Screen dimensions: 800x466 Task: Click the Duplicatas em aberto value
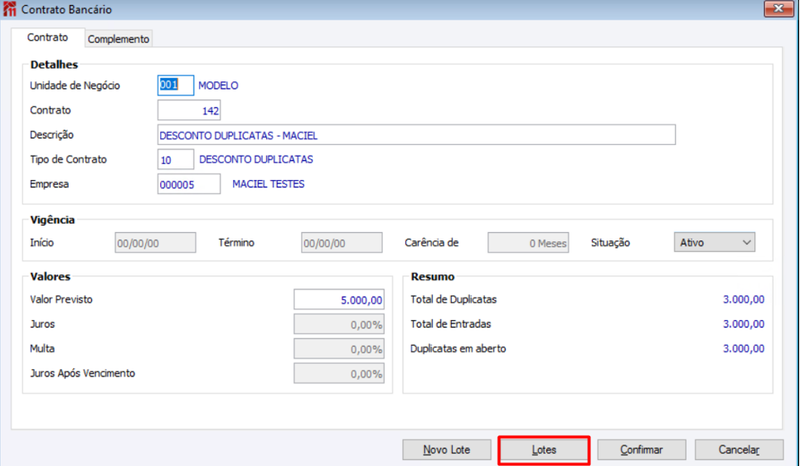click(743, 349)
